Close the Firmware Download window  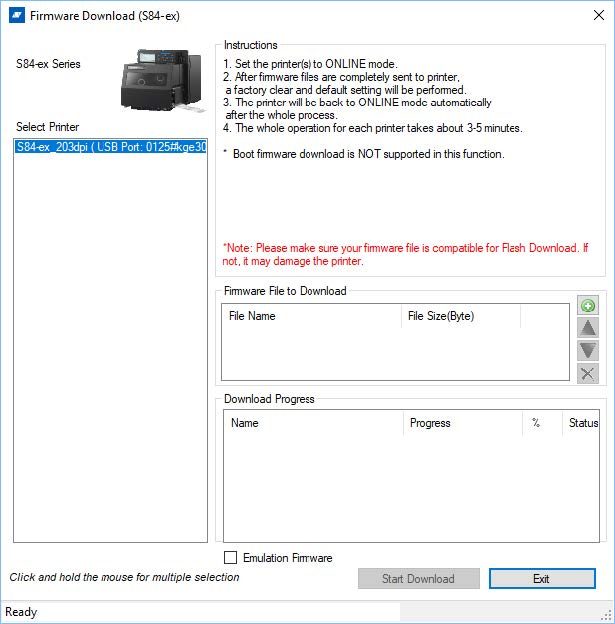click(599, 16)
